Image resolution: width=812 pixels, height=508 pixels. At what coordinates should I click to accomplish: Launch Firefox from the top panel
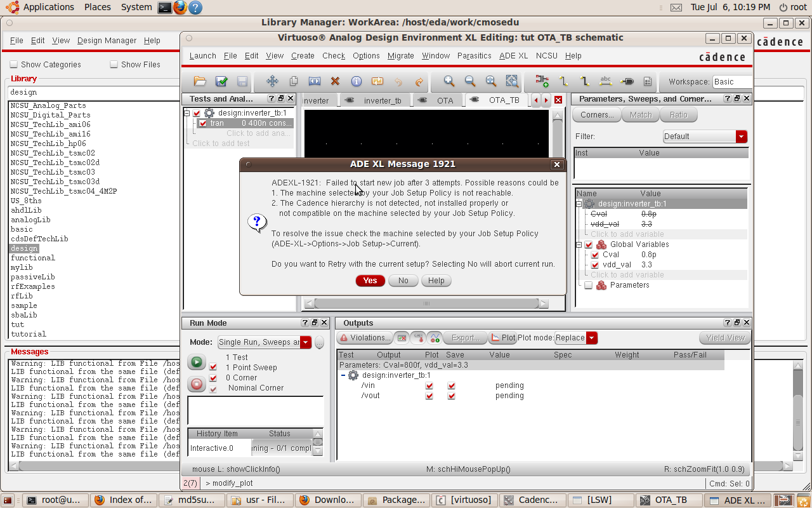pyautogui.click(x=180, y=8)
